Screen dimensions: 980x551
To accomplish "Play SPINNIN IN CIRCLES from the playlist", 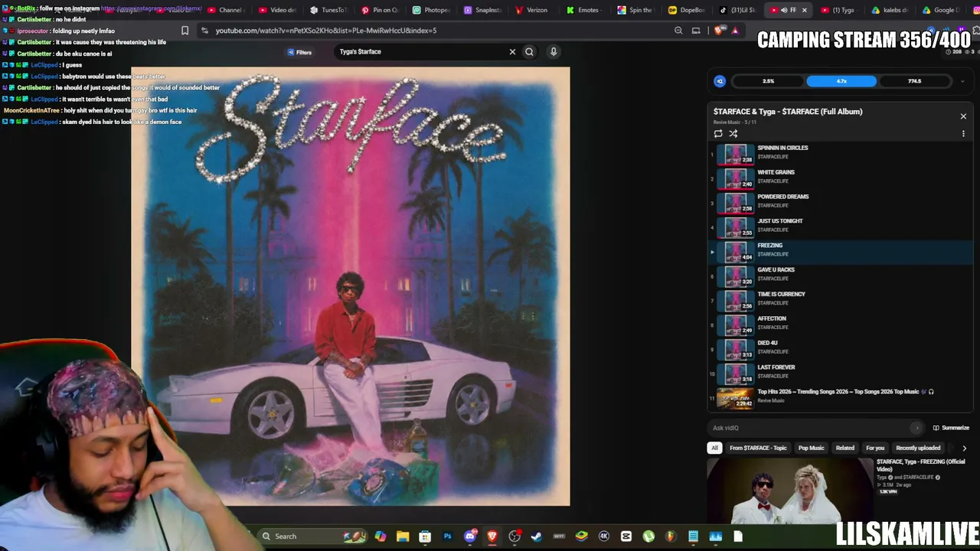I will pos(841,154).
